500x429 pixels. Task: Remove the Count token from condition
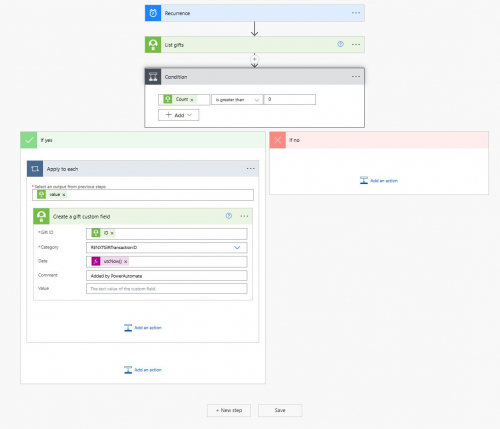[x=192, y=100]
